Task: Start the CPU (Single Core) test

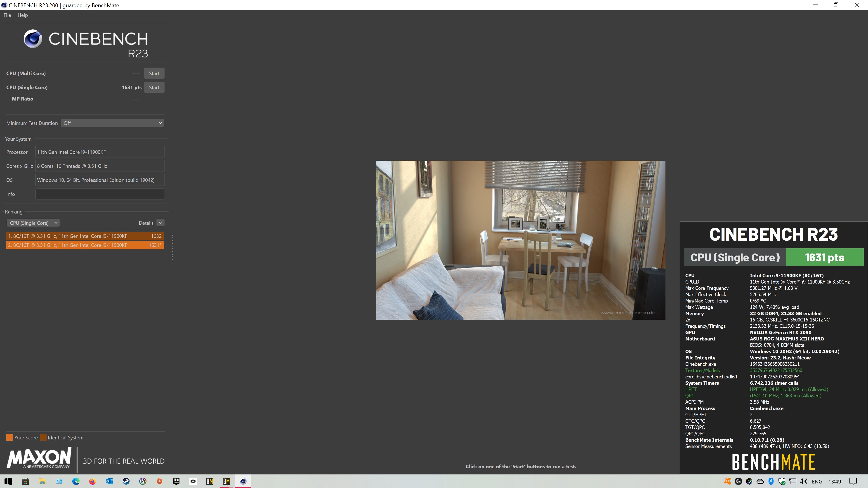Action: pyautogui.click(x=154, y=87)
